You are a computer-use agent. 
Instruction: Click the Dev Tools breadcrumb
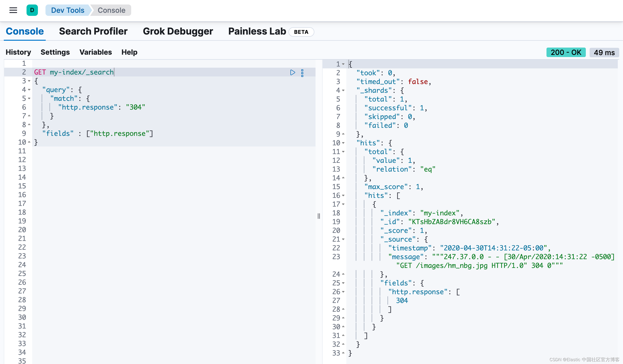pyautogui.click(x=68, y=10)
